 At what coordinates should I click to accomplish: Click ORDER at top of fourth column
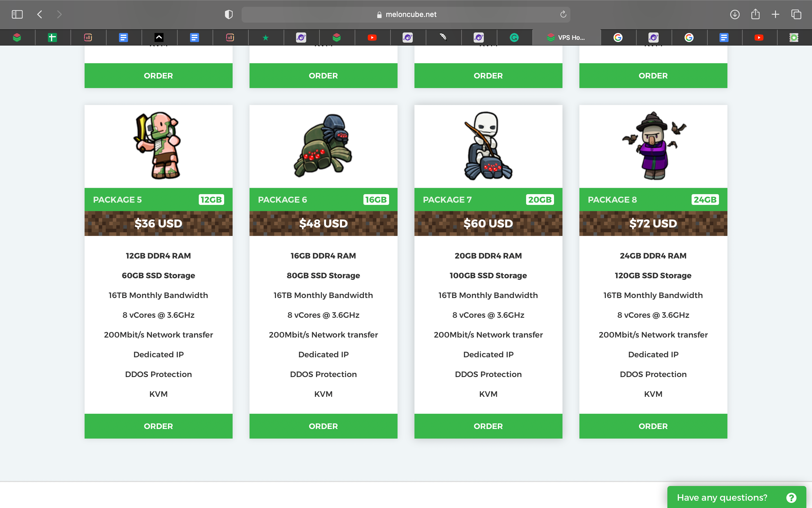pyautogui.click(x=653, y=76)
